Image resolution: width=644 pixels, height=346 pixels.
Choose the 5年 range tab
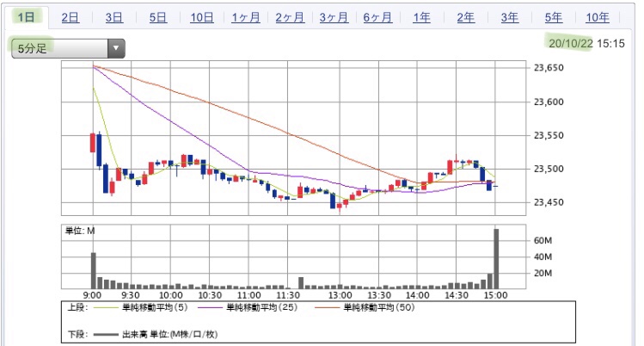pos(554,17)
